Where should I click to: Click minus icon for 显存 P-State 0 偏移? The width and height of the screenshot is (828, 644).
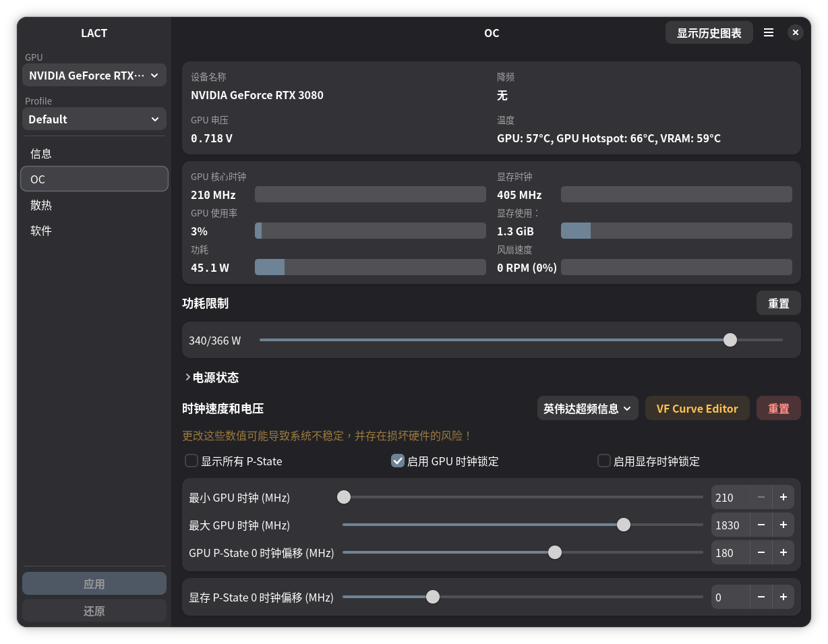click(x=761, y=597)
